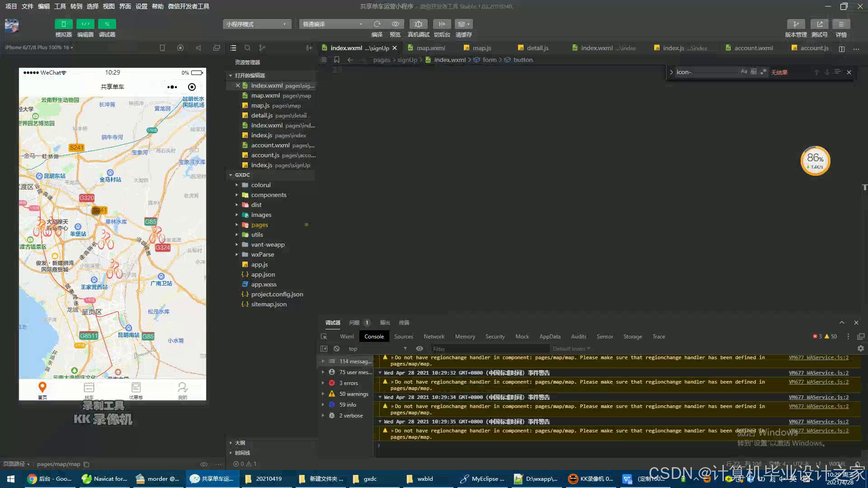Clear the console with the clear icon

tap(336, 349)
